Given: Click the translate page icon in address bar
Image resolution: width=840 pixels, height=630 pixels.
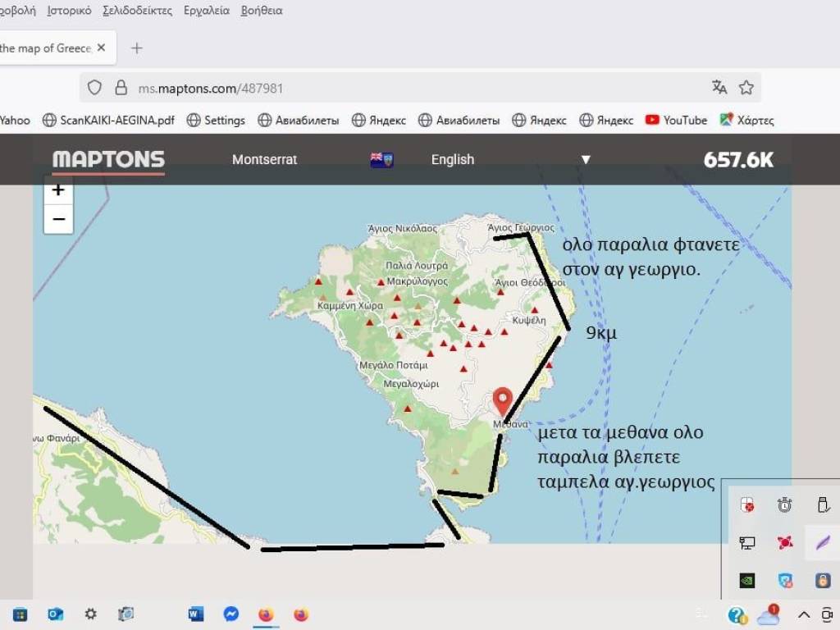Looking at the screenshot, I should (x=719, y=88).
